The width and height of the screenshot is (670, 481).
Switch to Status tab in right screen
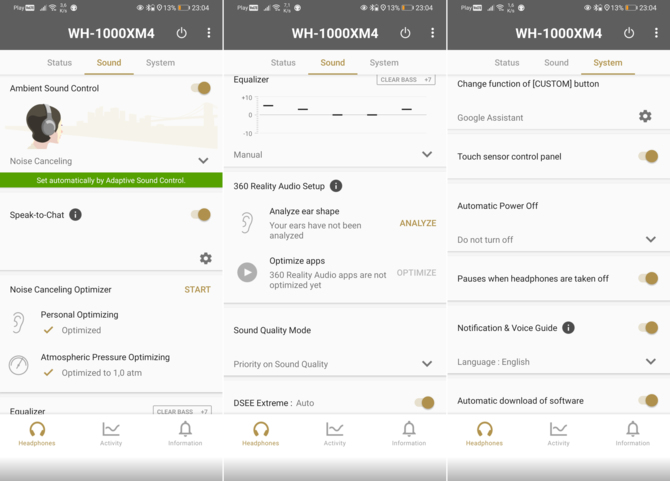[507, 62]
